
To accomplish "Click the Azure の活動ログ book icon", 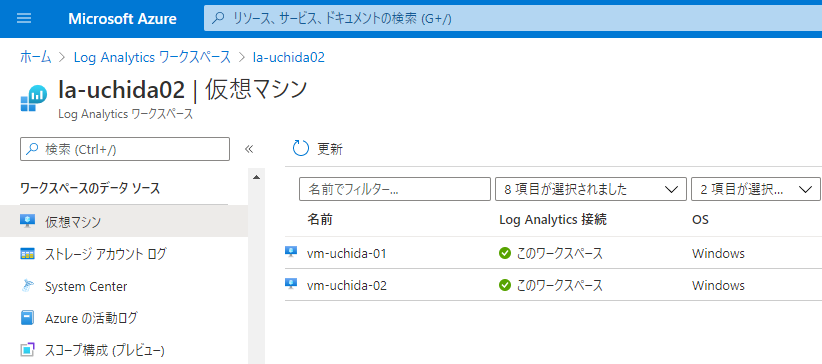I will pos(27,318).
